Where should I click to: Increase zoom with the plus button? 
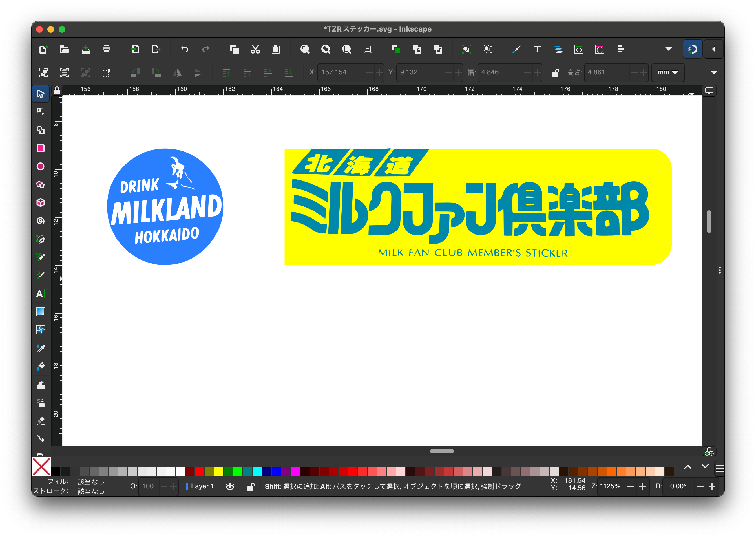pyautogui.click(x=643, y=487)
